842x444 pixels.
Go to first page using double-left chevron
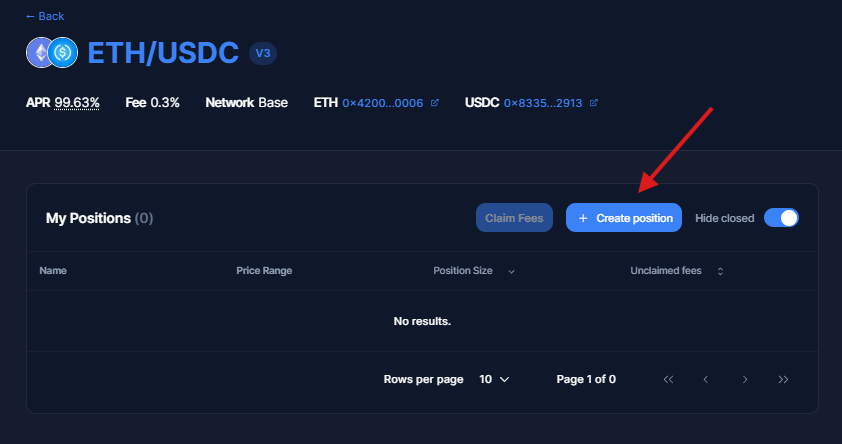668,379
